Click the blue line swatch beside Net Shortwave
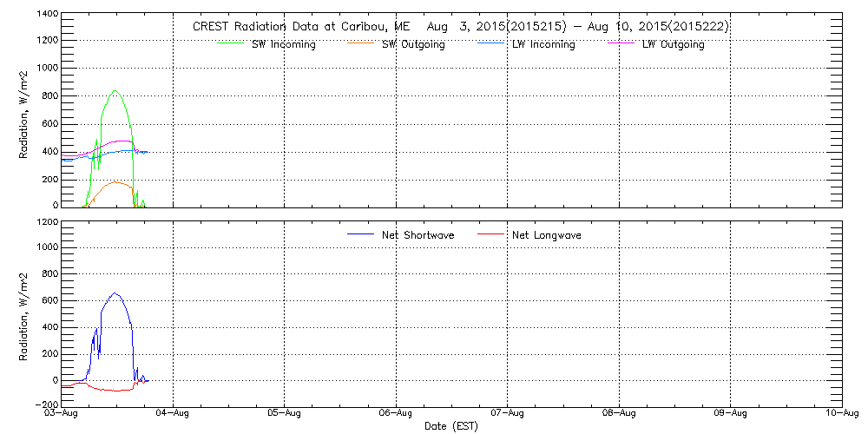Image resolution: width=868 pixels, height=434 pixels. [360, 235]
